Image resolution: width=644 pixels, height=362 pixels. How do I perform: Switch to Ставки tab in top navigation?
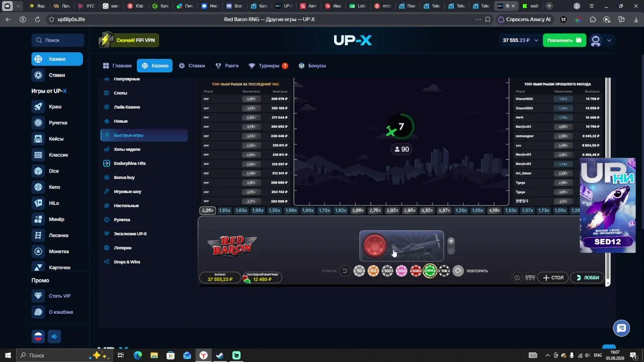[192, 66]
